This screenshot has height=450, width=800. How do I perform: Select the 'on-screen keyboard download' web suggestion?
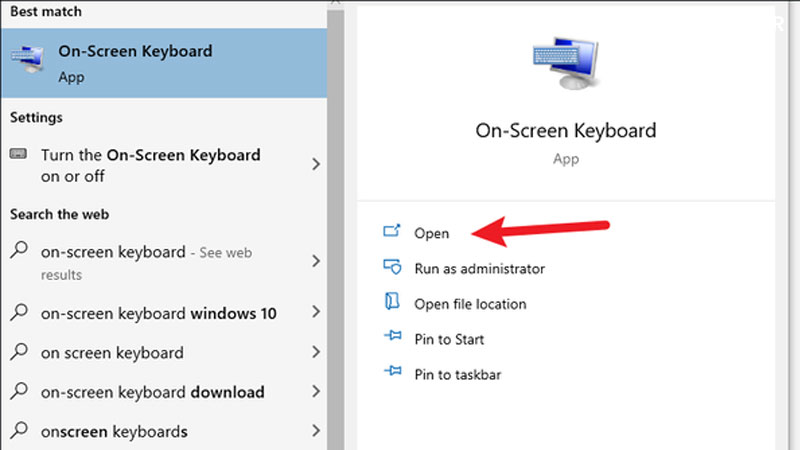click(x=152, y=392)
